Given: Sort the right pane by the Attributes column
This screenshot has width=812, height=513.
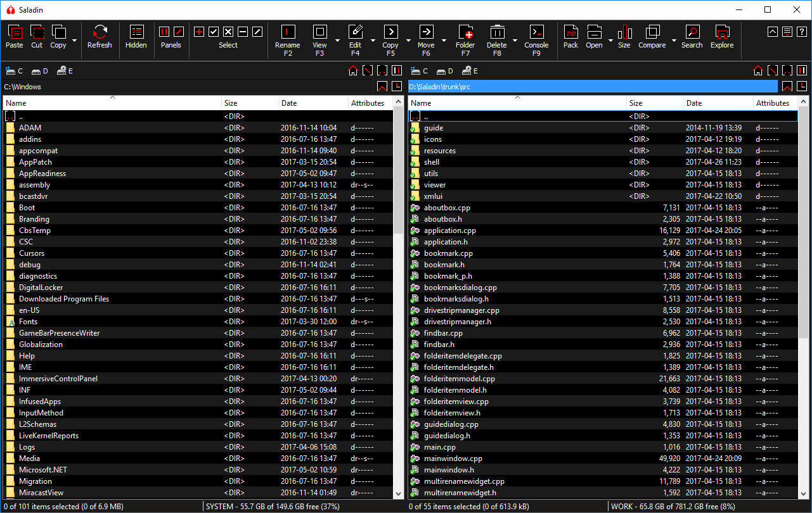Looking at the screenshot, I should pos(776,103).
